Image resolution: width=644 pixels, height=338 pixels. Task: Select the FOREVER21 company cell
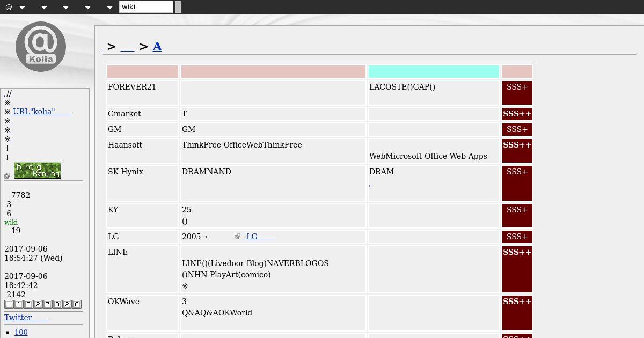[x=143, y=92]
